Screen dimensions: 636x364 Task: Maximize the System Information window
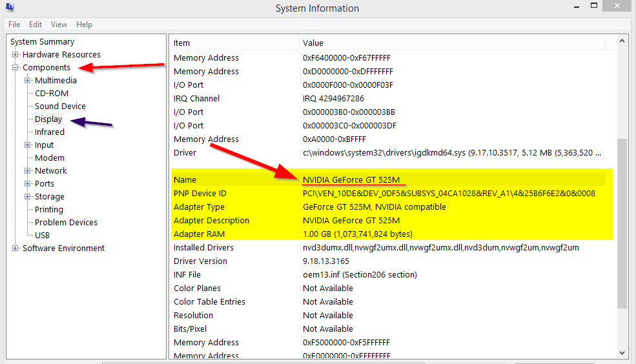tap(594, 6)
